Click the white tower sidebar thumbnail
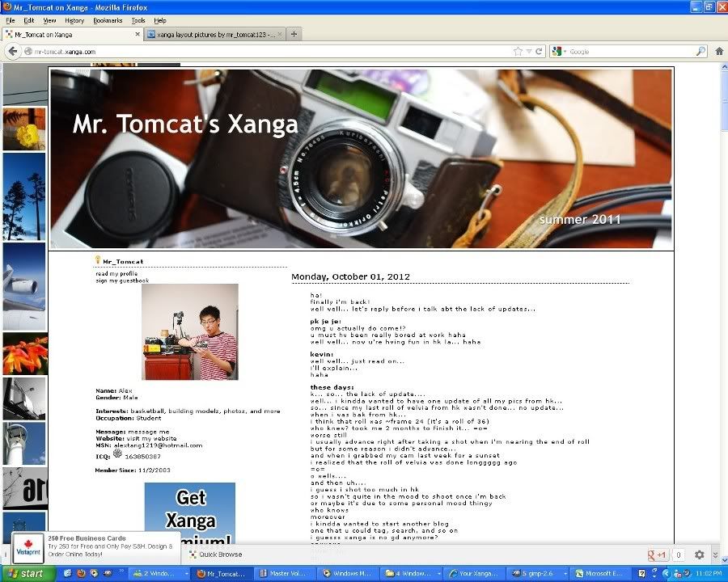The width and height of the screenshot is (728, 582). point(24,443)
